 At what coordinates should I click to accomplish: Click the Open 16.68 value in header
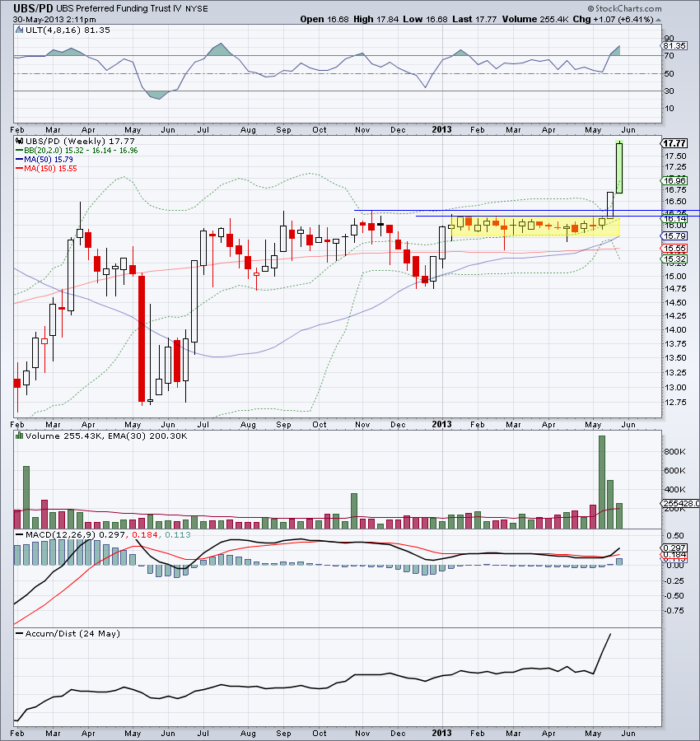tap(324, 20)
